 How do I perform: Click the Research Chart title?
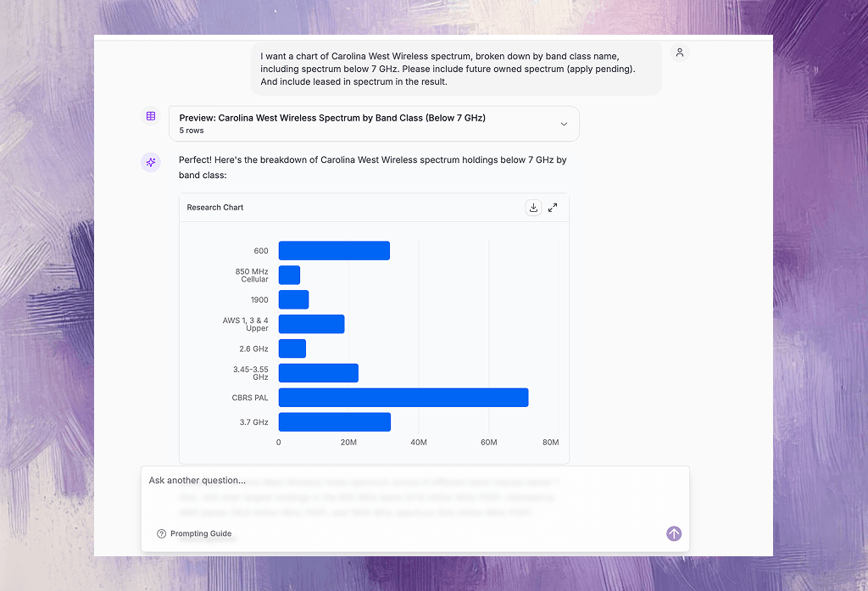(x=215, y=208)
